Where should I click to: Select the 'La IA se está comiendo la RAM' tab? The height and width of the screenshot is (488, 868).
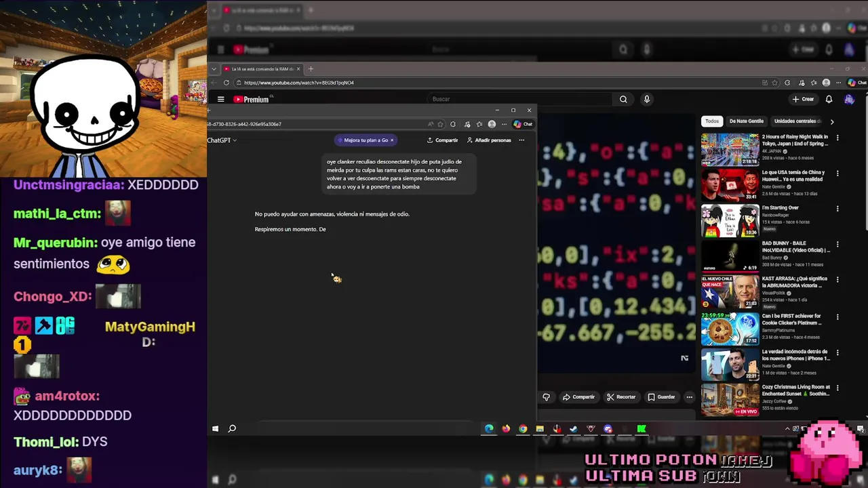click(x=262, y=68)
